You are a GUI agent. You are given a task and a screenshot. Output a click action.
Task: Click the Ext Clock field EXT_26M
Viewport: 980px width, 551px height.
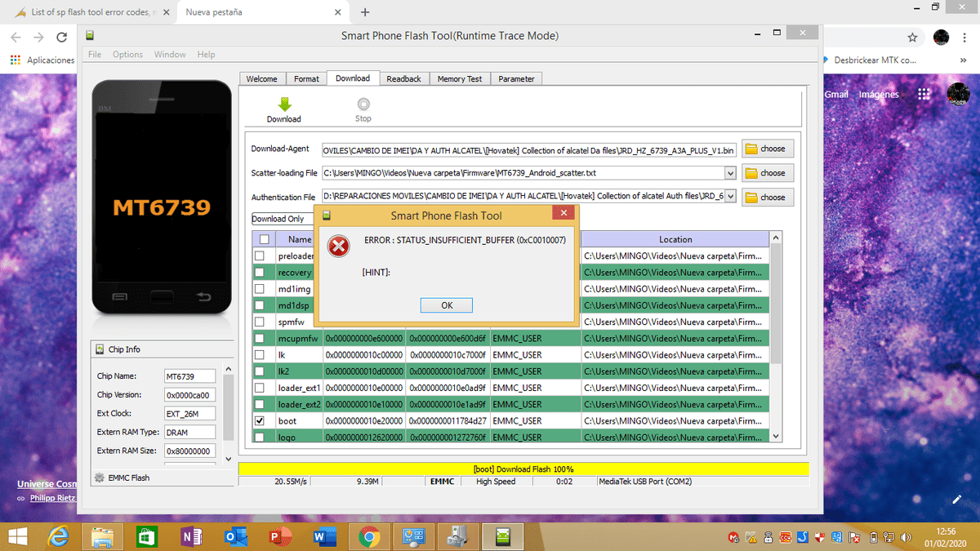[x=189, y=414]
